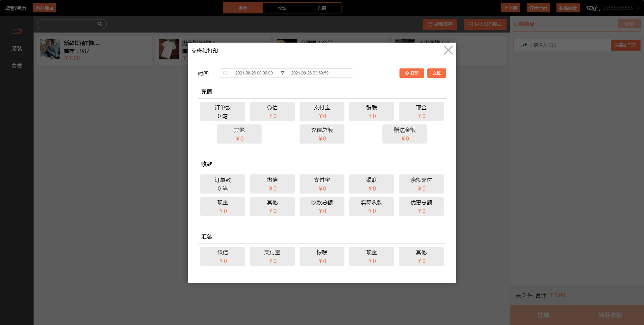Screen dimensions: 644x325
Task: Click the white T-shirt product thumbnail
Action: pyautogui.click(x=169, y=49)
